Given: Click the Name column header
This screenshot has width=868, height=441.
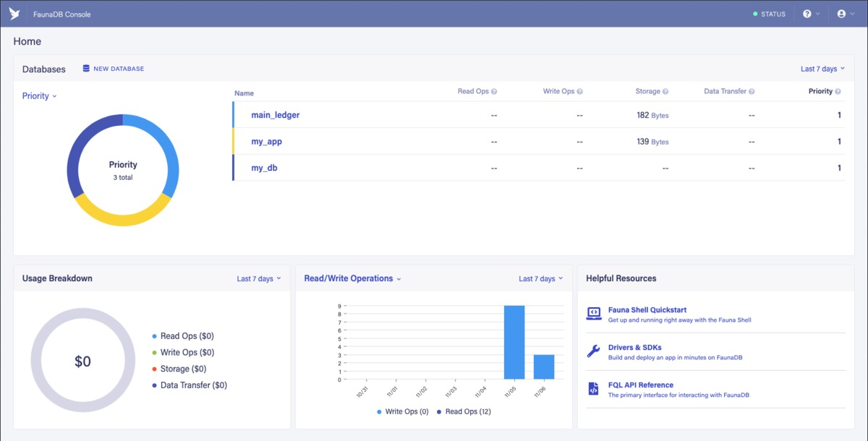Looking at the screenshot, I should coord(244,93).
